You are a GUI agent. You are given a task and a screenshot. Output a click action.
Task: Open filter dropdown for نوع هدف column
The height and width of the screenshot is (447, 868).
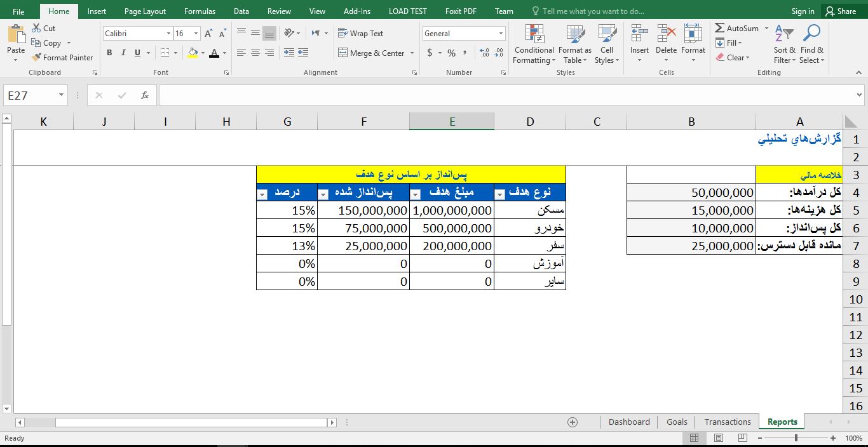click(499, 194)
